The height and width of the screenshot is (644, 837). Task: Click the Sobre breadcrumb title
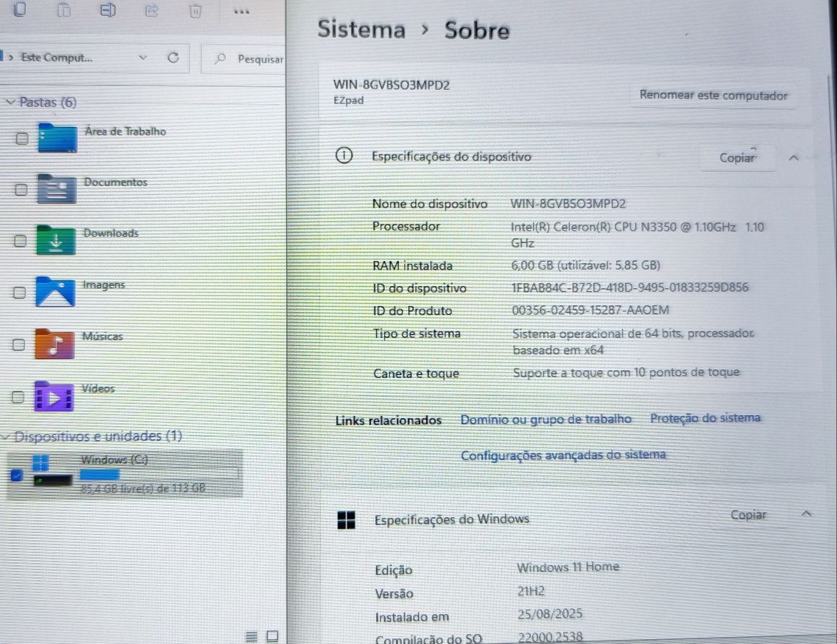click(x=477, y=30)
